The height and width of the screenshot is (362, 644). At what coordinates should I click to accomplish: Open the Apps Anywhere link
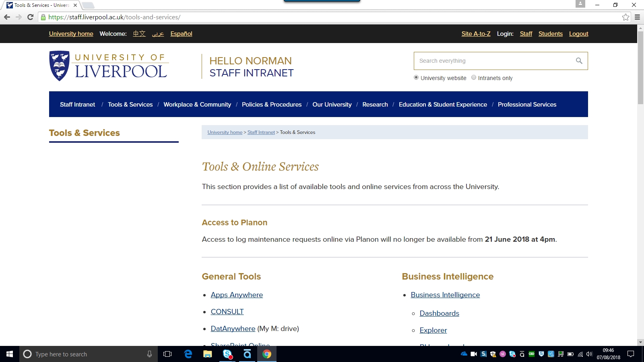click(237, 295)
